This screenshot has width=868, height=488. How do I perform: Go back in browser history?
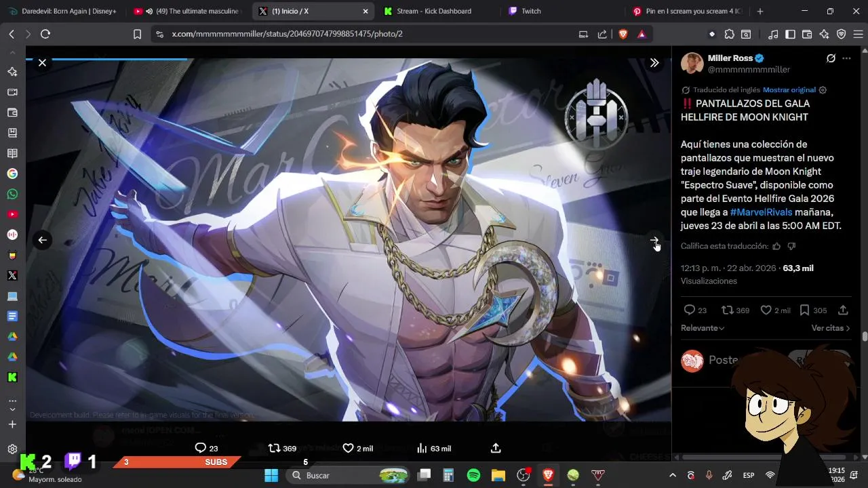click(x=12, y=34)
